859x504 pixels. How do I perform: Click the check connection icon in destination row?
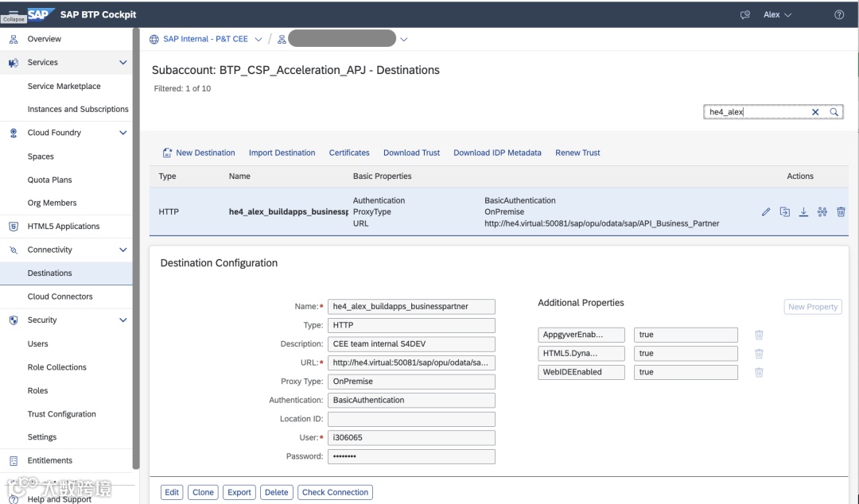tap(822, 211)
